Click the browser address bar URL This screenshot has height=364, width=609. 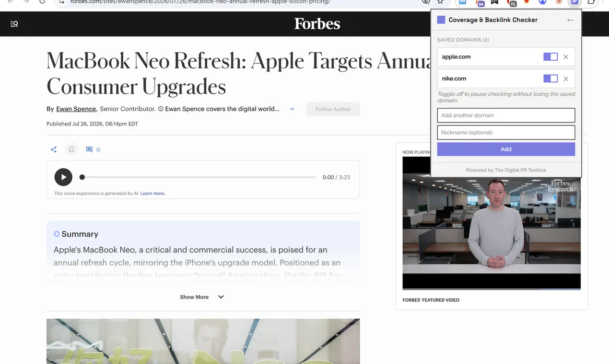[x=200, y=2]
